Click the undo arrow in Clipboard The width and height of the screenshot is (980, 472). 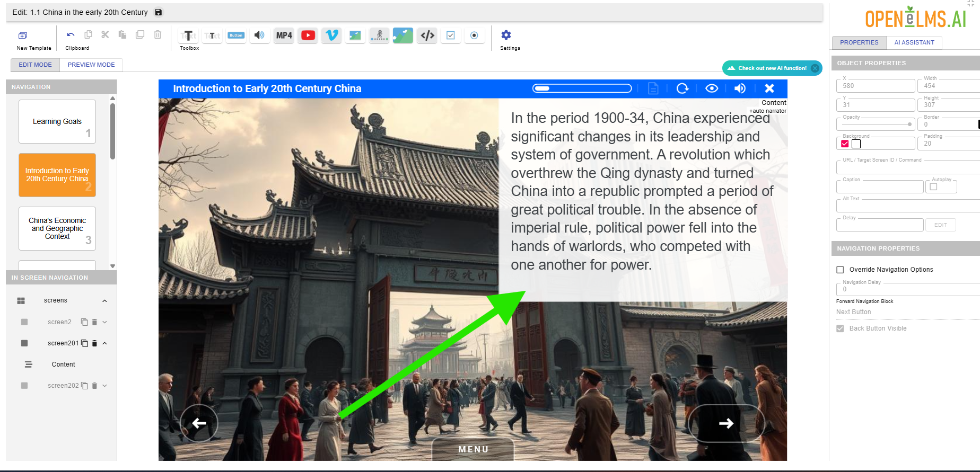[71, 35]
